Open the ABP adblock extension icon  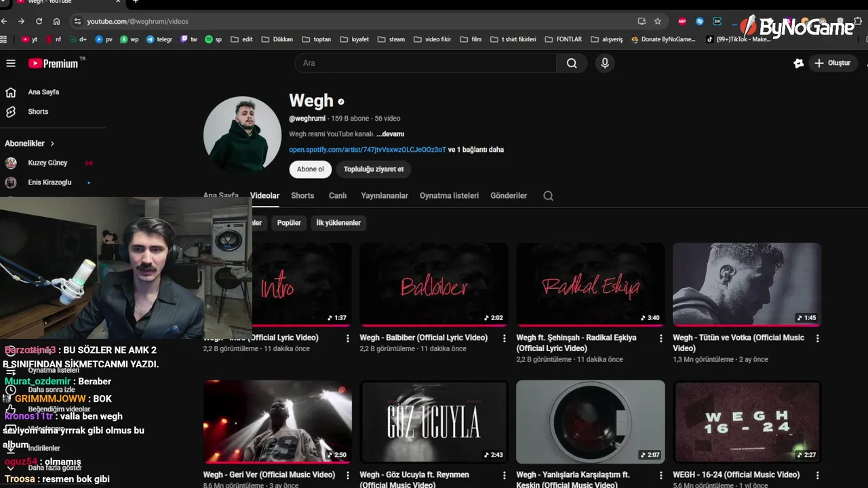pyautogui.click(x=682, y=22)
